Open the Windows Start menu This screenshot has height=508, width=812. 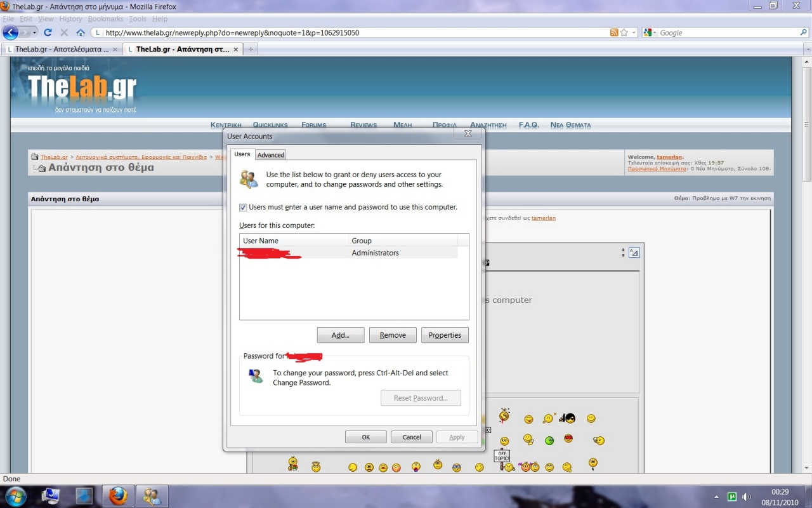pos(15,496)
